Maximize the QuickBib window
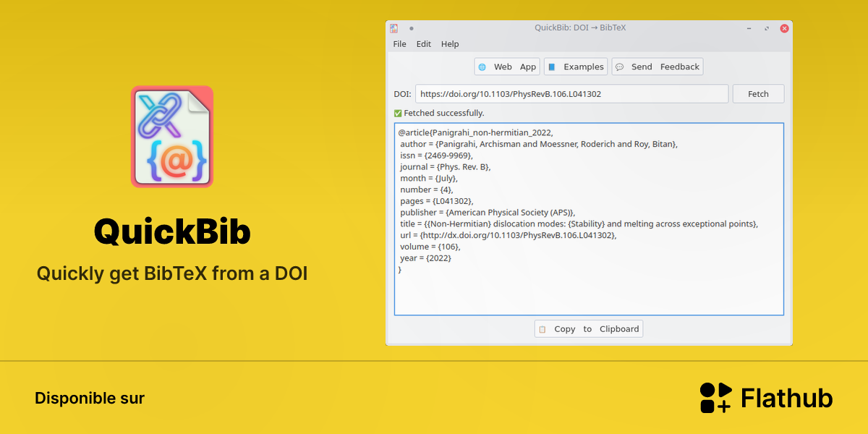 pyautogui.click(x=767, y=28)
